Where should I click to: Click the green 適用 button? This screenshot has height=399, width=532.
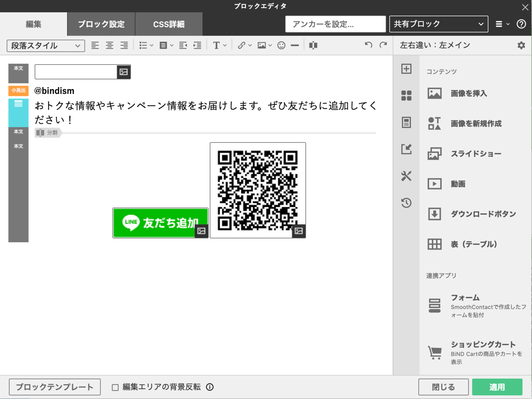coord(497,387)
